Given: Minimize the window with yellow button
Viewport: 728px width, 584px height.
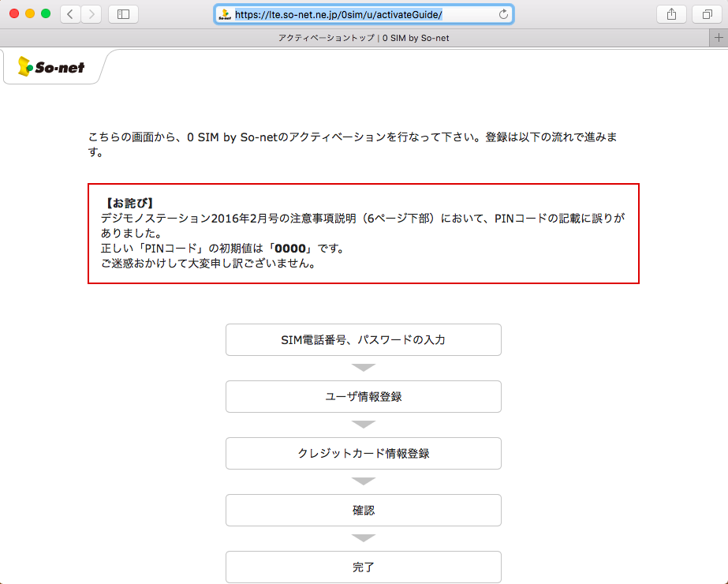Looking at the screenshot, I should (30, 14).
